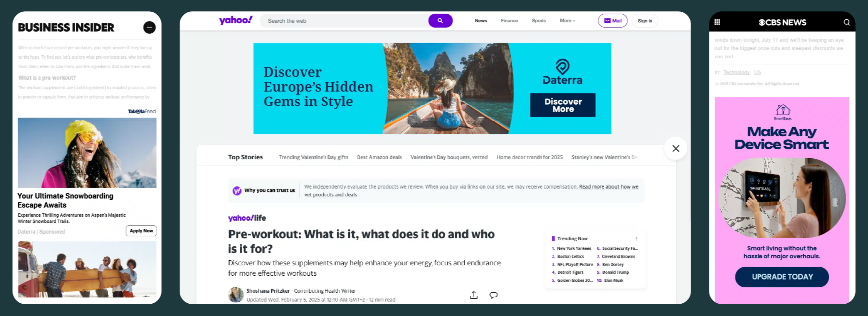This screenshot has height=316, width=868.
Task: Expand the More dropdown in Yahoo navigation
Action: [567, 21]
